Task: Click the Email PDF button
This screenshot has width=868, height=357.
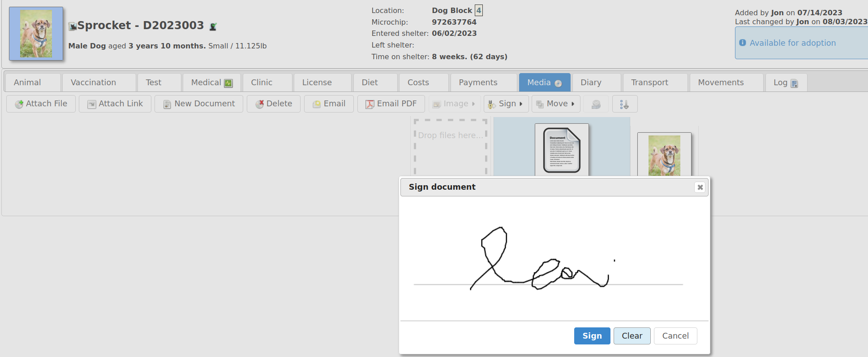Action: click(391, 104)
